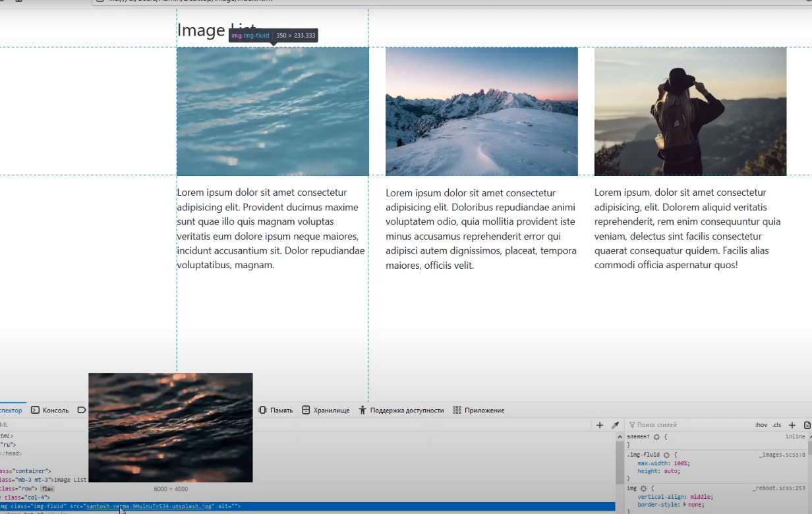Click paragraph with 'Dolorem aliquid veritatis'
The width and height of the screenshot is (812, 514).
coord(687,229)
